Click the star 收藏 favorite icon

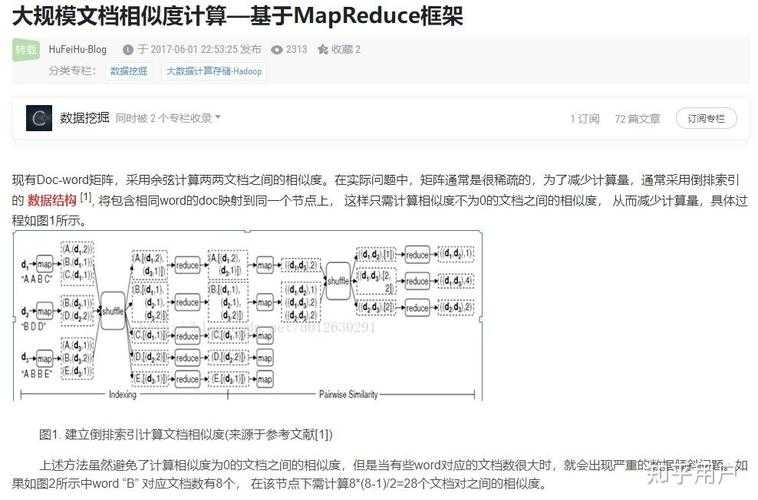[322, 49]
